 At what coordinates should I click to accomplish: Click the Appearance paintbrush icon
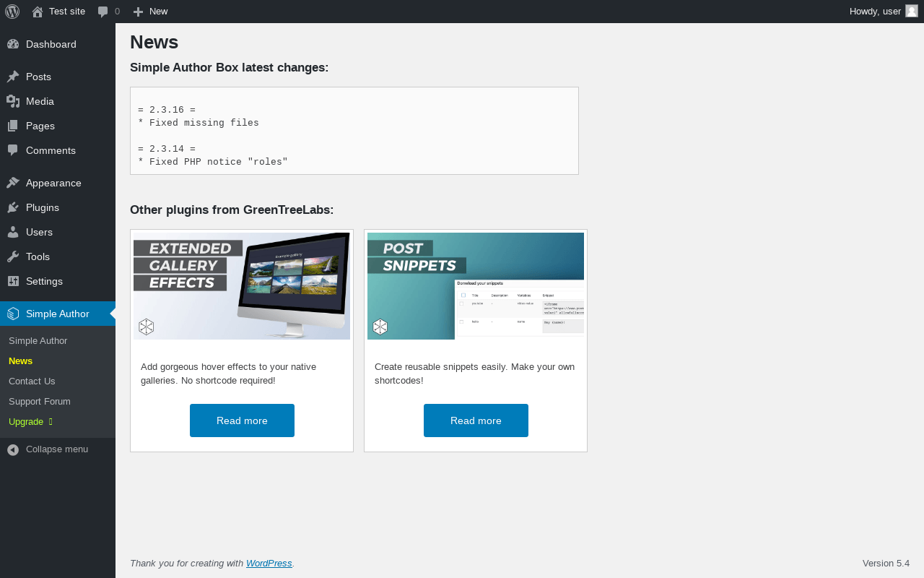13,183
